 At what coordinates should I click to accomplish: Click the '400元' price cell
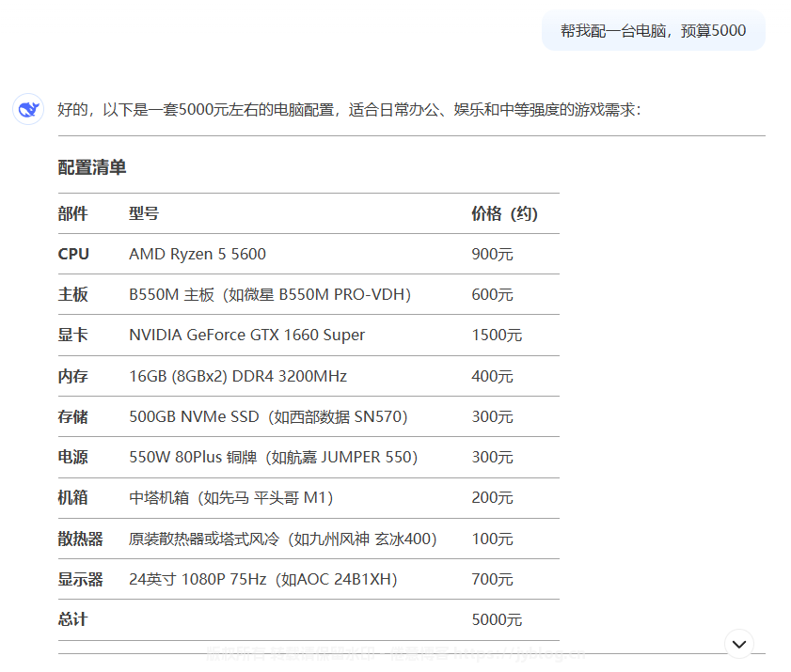pyautogui.click(x=492, y=376)
